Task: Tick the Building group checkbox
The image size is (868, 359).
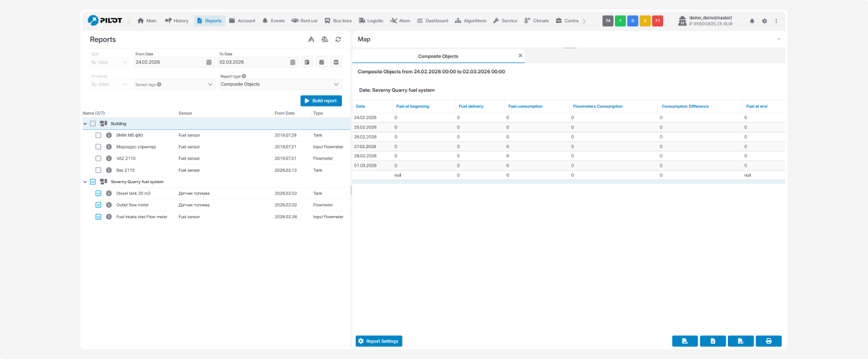Action: pos(93,123)
